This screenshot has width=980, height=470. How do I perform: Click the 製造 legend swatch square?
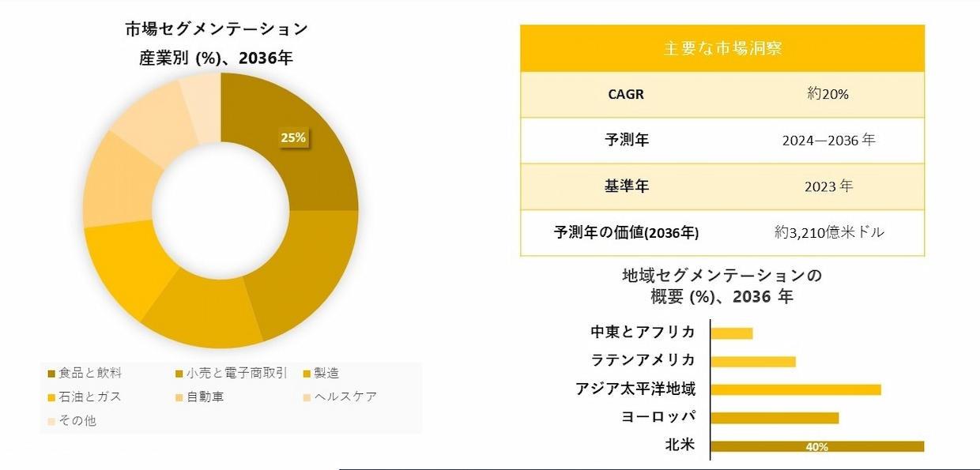pyautogui.click(x=307, y=374)
